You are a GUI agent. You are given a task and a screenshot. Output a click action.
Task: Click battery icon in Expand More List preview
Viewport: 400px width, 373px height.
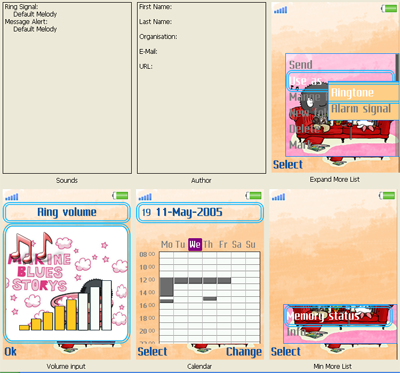389,9
